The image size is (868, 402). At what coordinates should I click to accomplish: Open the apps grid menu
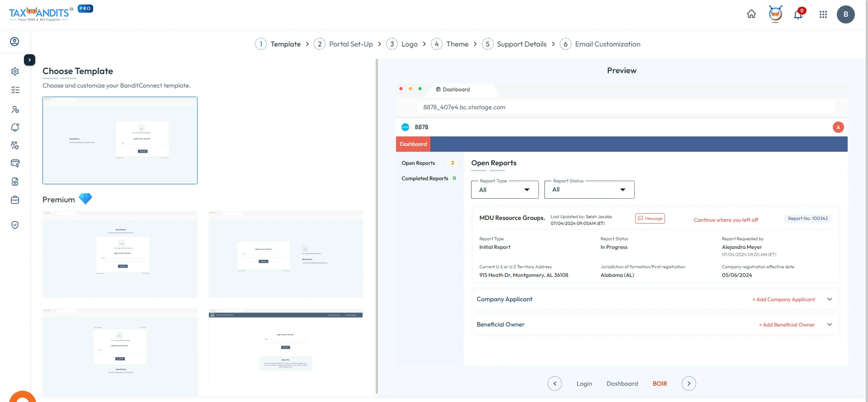(823, 14)
